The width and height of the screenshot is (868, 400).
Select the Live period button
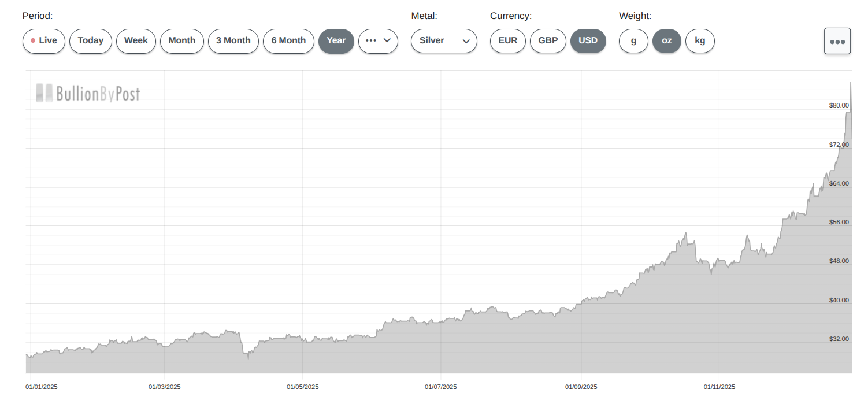pos(44,41)
